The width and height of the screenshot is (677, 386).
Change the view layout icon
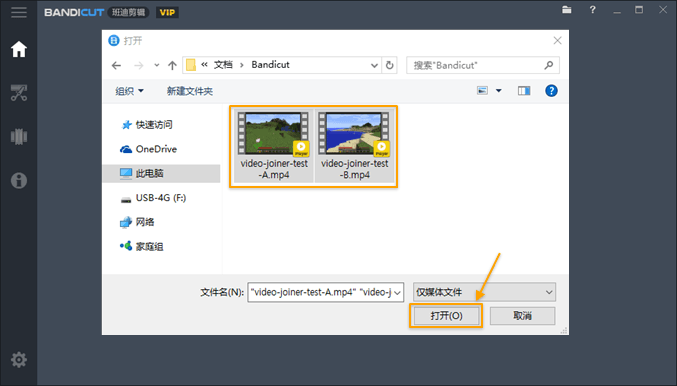tap(482, 91)
